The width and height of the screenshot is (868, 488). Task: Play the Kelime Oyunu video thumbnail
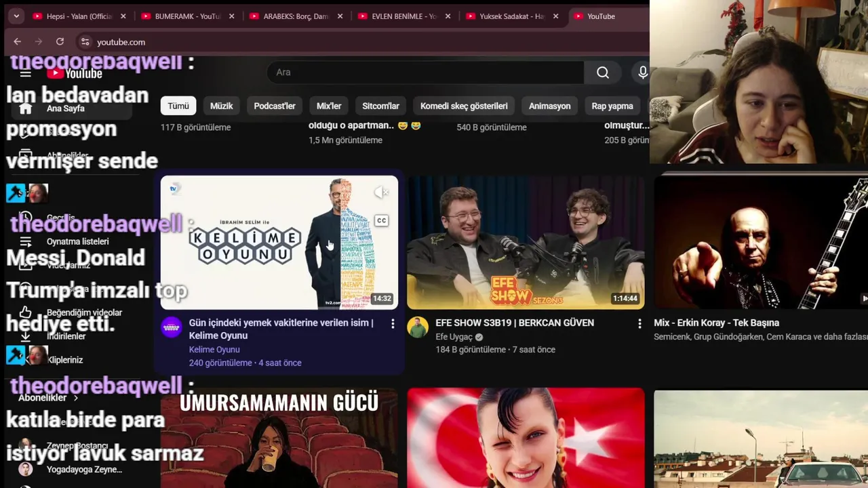pyautogui.click(x=279, y=243)
